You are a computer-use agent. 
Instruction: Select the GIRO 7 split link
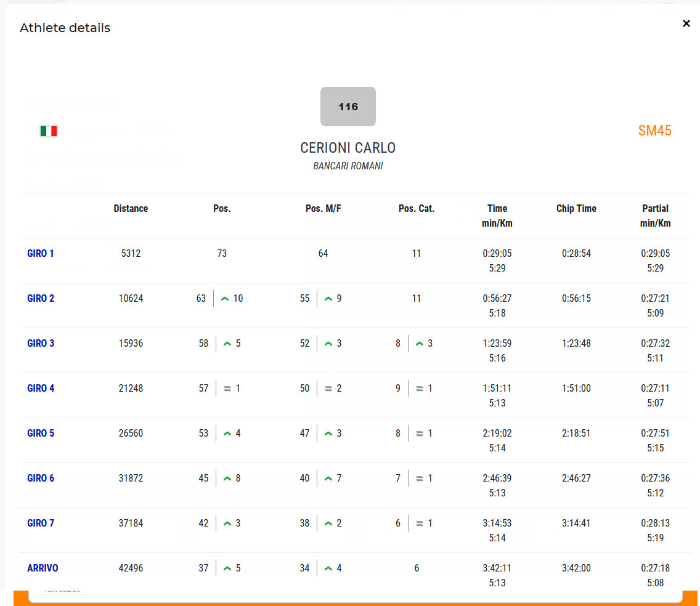click(41, 523)
